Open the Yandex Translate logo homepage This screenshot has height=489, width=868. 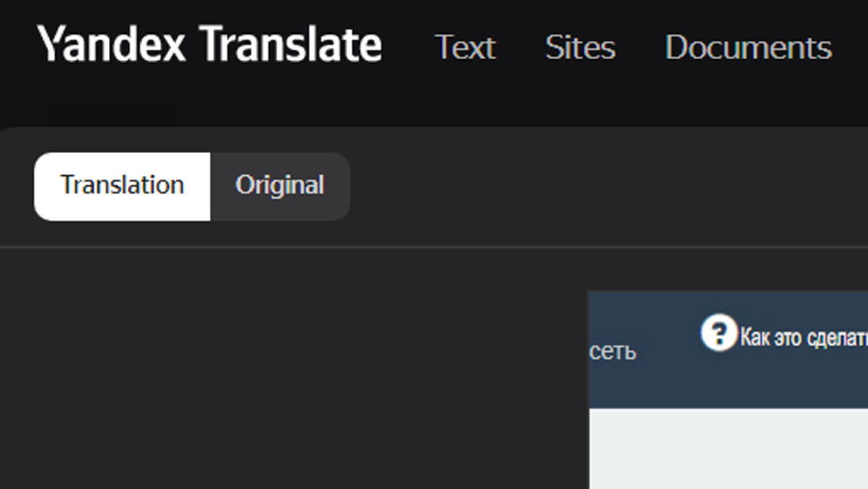coord(210,44)
